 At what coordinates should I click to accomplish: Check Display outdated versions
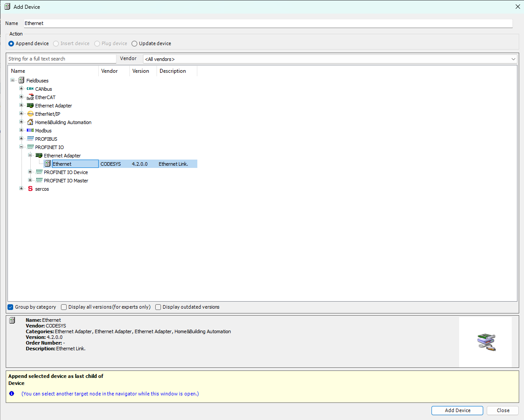click(x=158, y=307)
